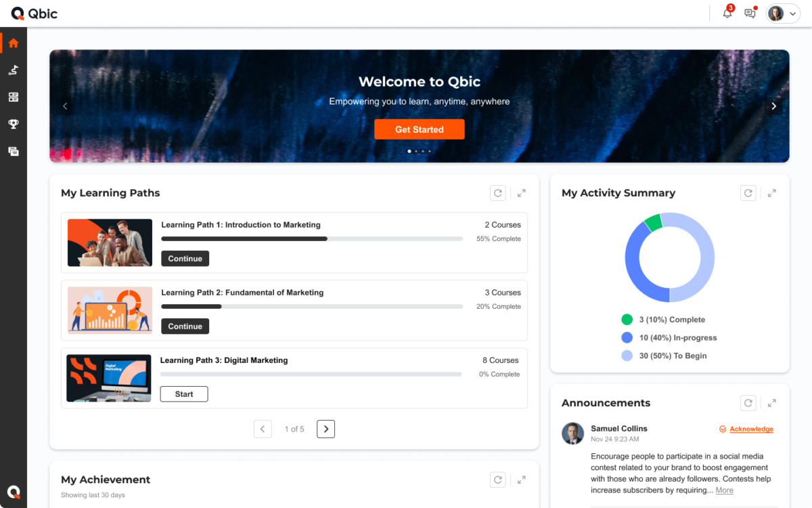This screenshot has width=812, height=508.
Task: Open notifications via the bell icon
Action: (726, 13)
